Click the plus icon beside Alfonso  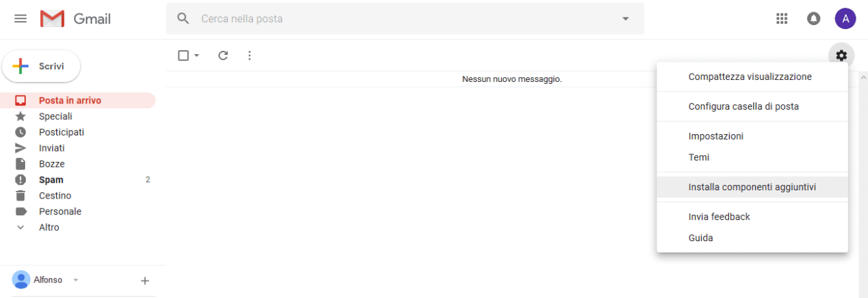click(x=144, y=280)
